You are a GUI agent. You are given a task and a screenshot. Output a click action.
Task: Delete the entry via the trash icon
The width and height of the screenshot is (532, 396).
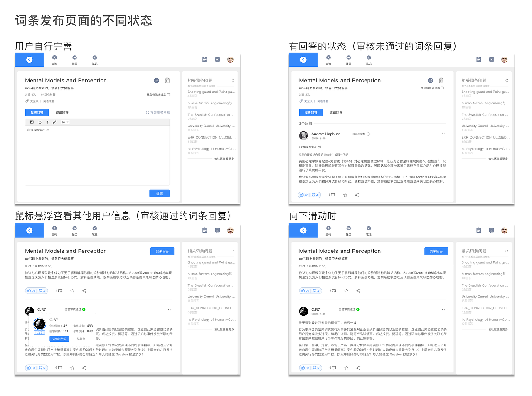click(167, 80)
